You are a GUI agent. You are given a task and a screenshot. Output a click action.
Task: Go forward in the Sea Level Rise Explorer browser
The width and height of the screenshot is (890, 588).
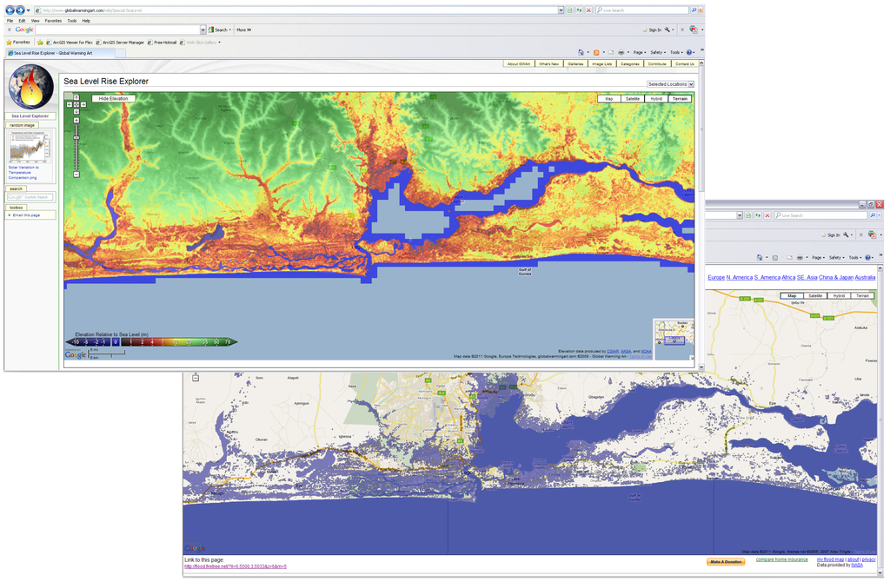20,10
